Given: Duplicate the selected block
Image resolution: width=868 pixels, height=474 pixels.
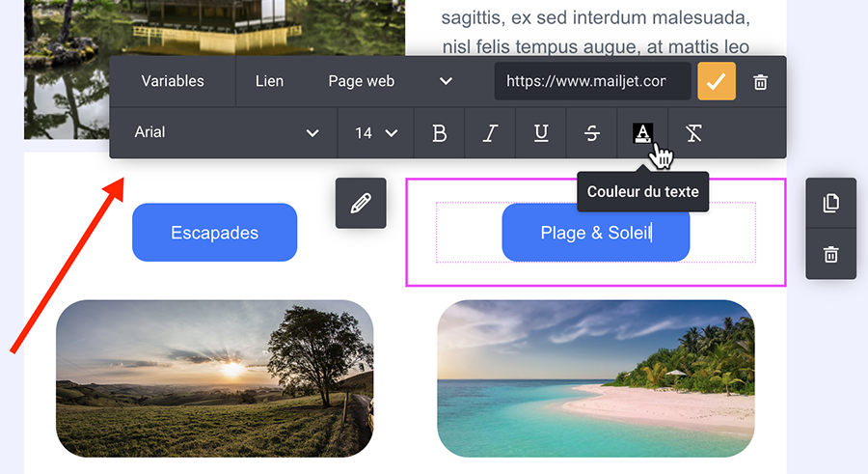Looking at the screenshot, I should pos(830,204).
